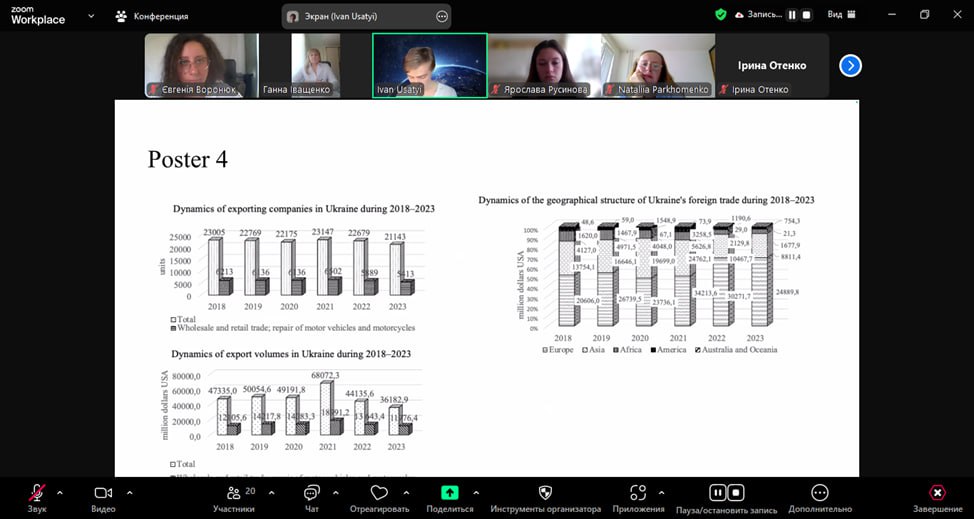Expand arrow next to Поделиться
The image size is (974, 519).
476,493
